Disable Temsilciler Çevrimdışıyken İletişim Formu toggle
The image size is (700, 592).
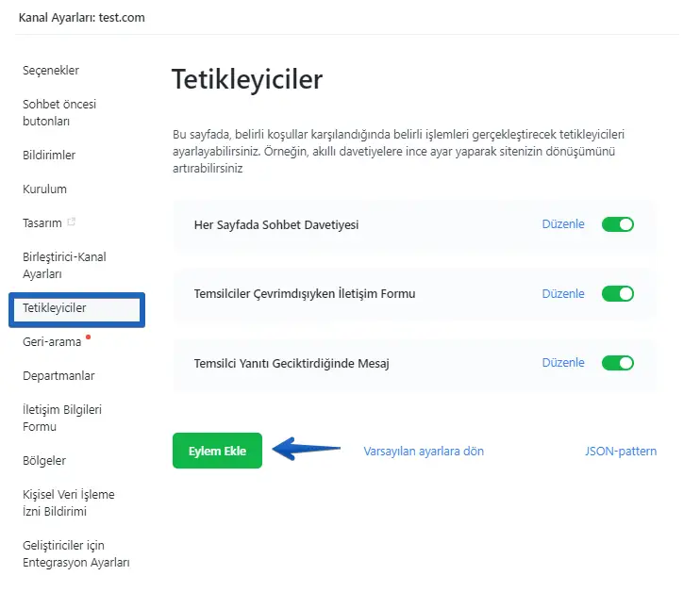(618, 293)
